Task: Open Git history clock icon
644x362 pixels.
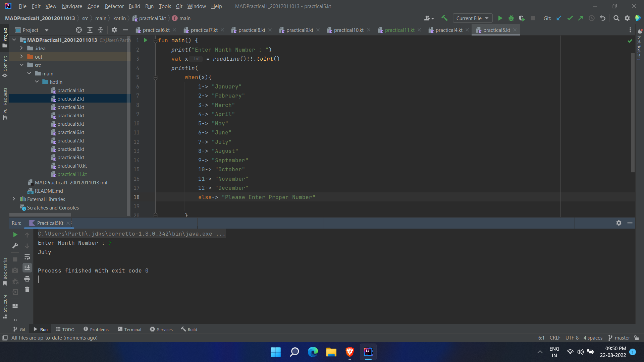Action: 592,18
